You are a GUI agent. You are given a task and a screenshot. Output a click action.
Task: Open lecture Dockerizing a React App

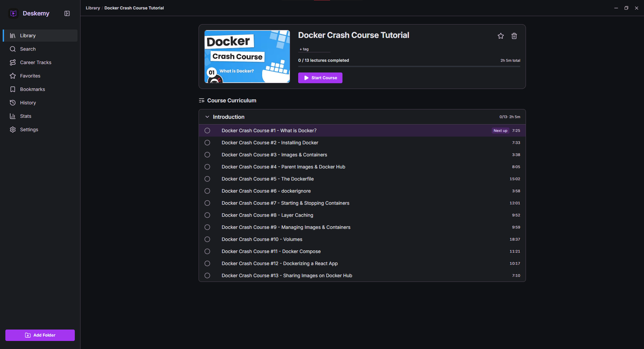pyautogui.click(x=280, y=263)
